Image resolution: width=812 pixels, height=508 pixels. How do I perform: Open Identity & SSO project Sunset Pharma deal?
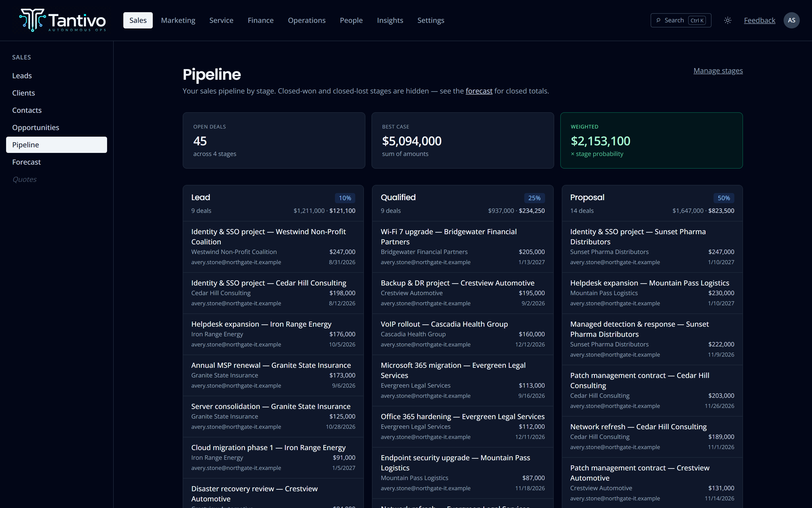coord(652,247)
